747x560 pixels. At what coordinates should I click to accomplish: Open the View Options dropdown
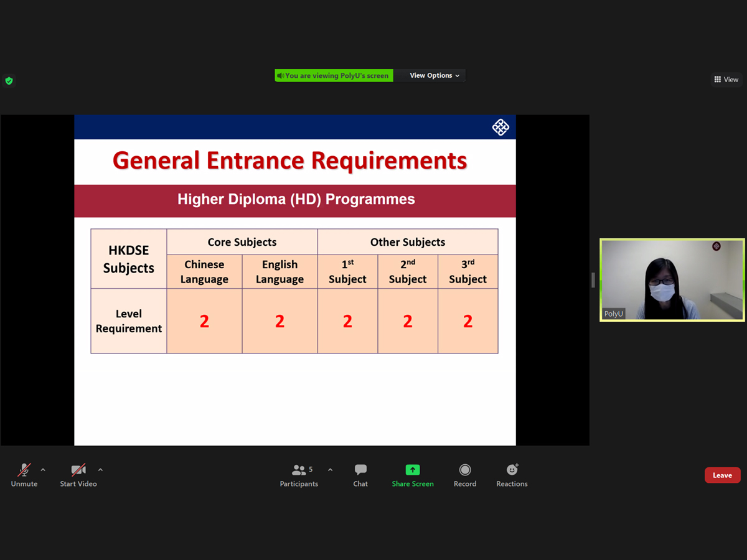click(x=434, y=76)
